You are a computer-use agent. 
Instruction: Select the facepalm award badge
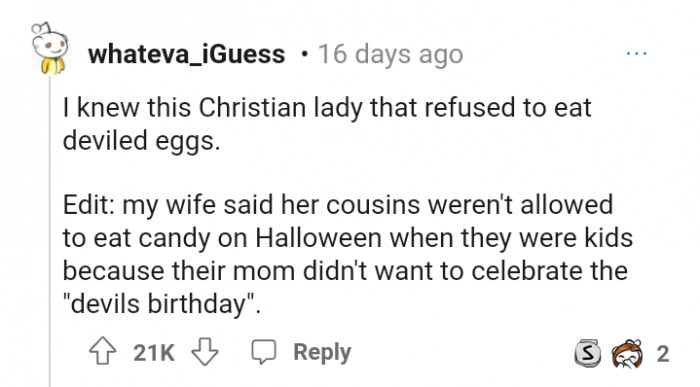628,354
